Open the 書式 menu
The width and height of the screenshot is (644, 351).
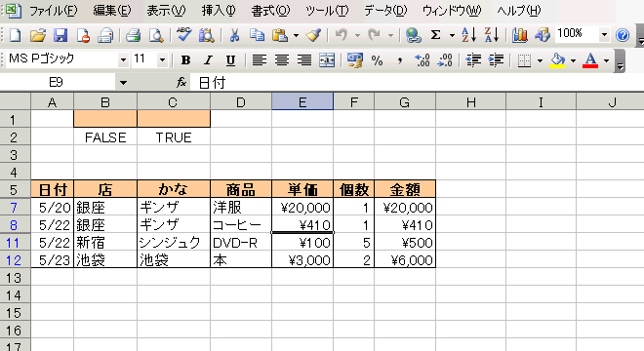point(270,11)
